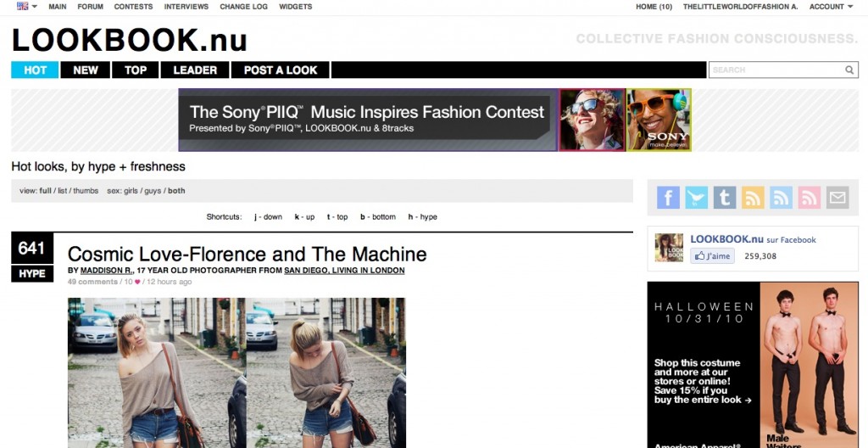Open the blue RSS feed icon
Screen dimensions: 868x448
pyautogui.click(x=781, y=198)
